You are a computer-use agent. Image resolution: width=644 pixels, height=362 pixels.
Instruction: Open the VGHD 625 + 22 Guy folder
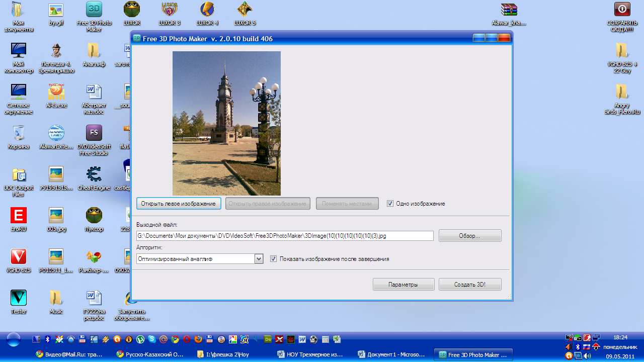pyautogui.click(x=622, y=58)
